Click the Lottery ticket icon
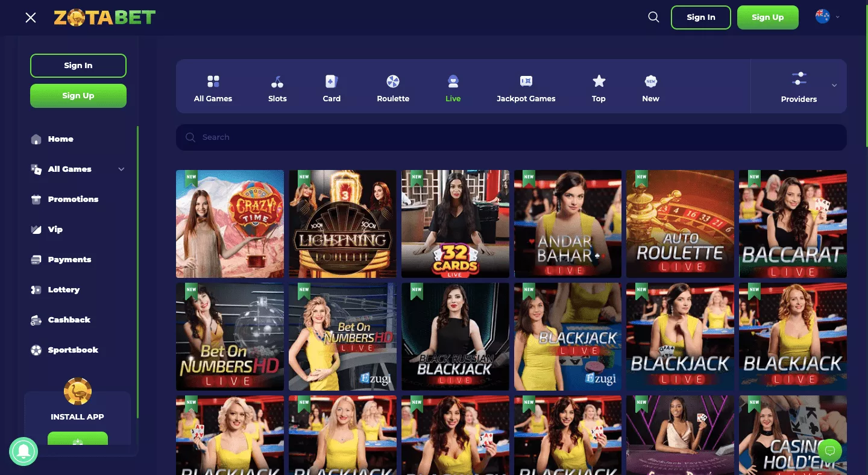The height and width of the screenshot is (475, 868). (x=36, y=290)
